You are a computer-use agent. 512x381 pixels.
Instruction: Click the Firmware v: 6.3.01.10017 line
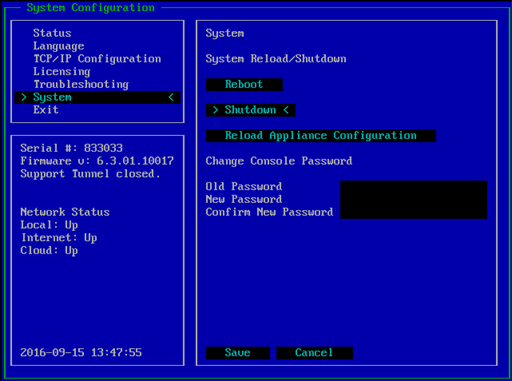pyautogui.click(x=97, y=161)
